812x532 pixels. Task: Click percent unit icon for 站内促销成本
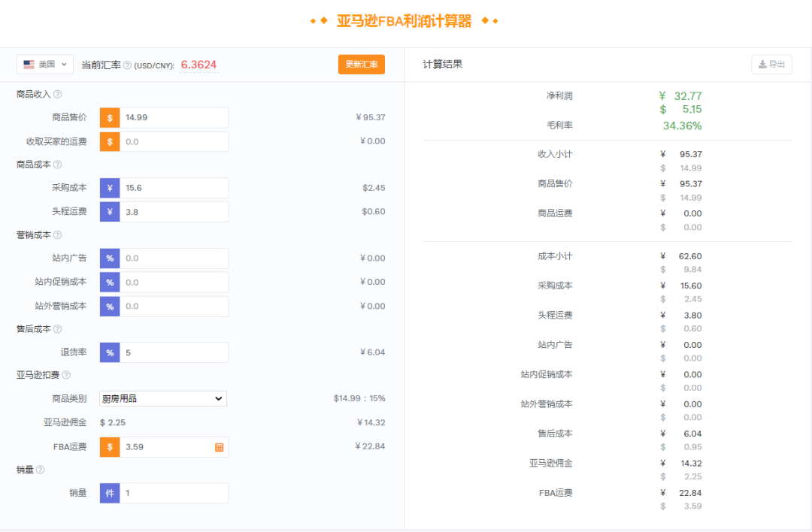110,282
